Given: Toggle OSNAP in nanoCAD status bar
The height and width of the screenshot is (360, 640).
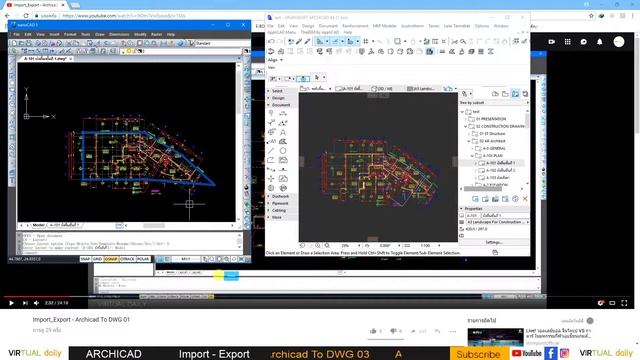Looking at the screenshot, I should (x=111, y=259).
